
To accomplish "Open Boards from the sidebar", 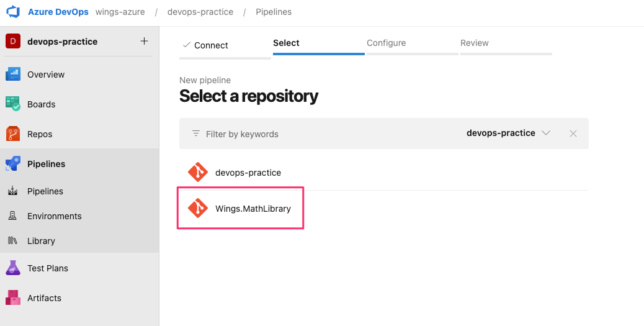I will pos(41,104).
